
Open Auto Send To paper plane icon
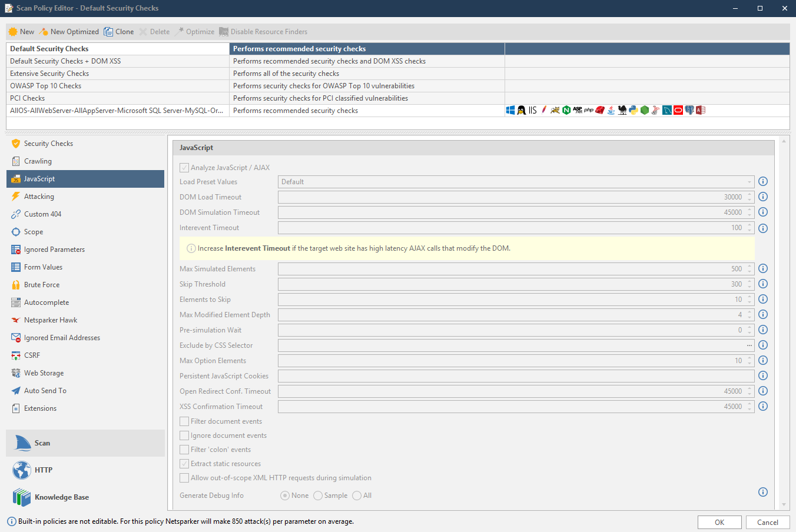coord(16,391)
